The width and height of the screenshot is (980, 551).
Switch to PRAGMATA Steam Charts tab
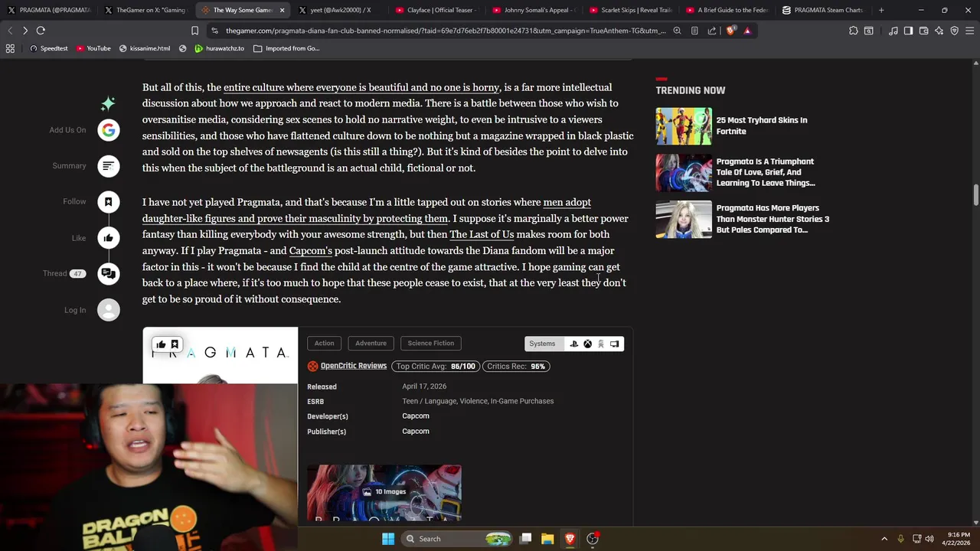823,10
